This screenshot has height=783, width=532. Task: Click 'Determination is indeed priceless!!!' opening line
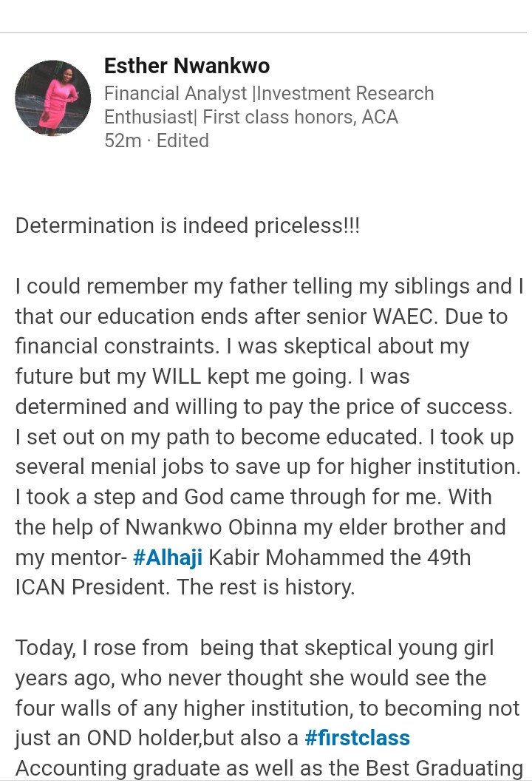[188, 226]
